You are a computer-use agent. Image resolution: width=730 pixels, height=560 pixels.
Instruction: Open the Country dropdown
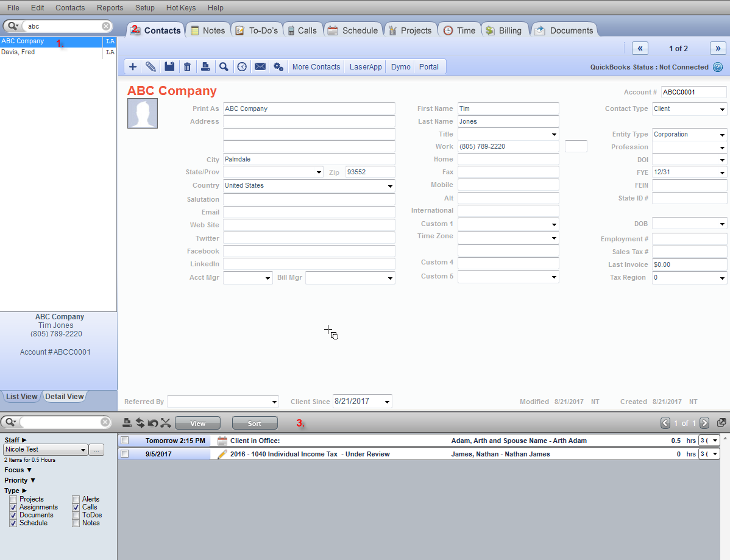pyautogui.click(x=390, y=186)
